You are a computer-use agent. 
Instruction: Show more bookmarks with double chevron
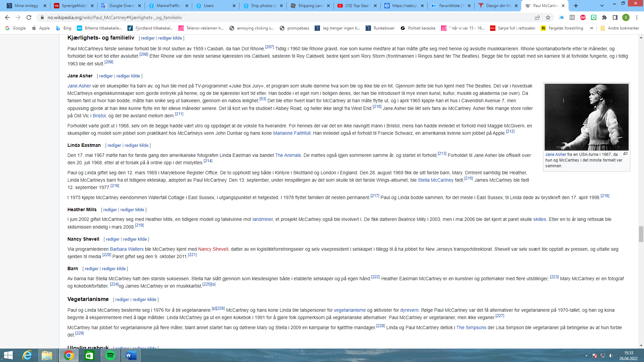point(592,28)
